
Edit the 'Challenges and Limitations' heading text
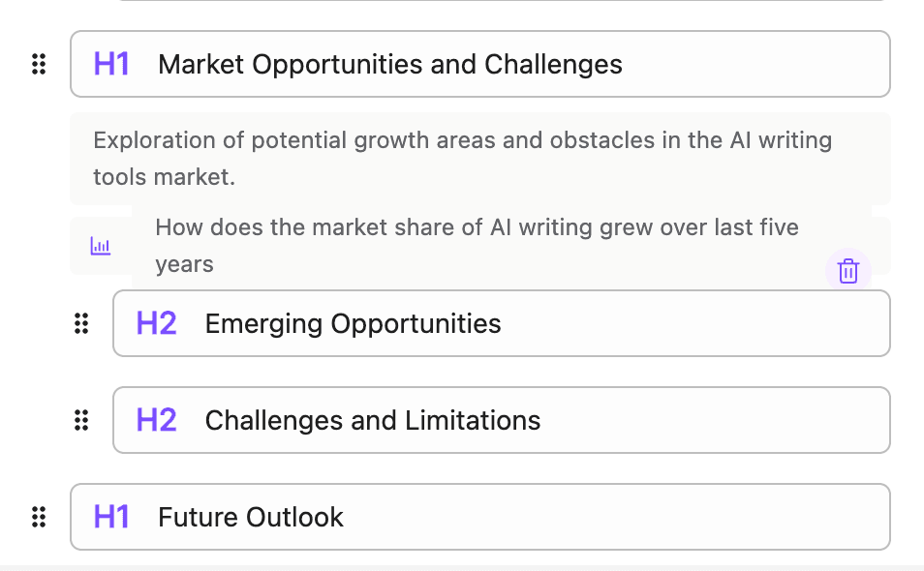click(372, 420)
